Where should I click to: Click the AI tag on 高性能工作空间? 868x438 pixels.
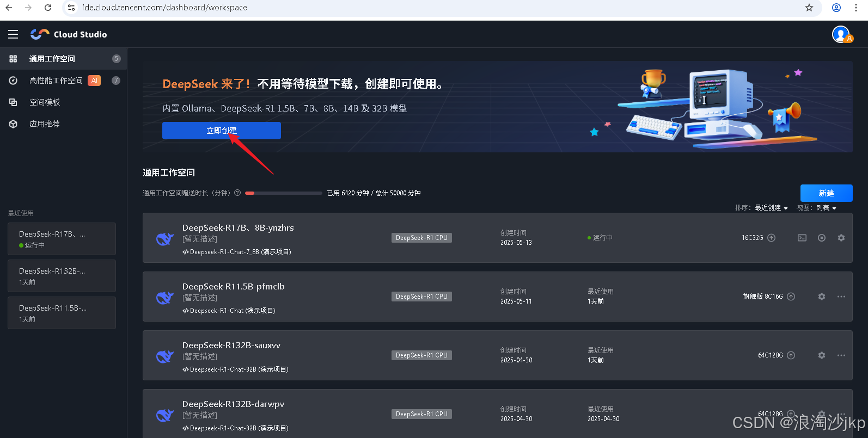click(94, 81)
